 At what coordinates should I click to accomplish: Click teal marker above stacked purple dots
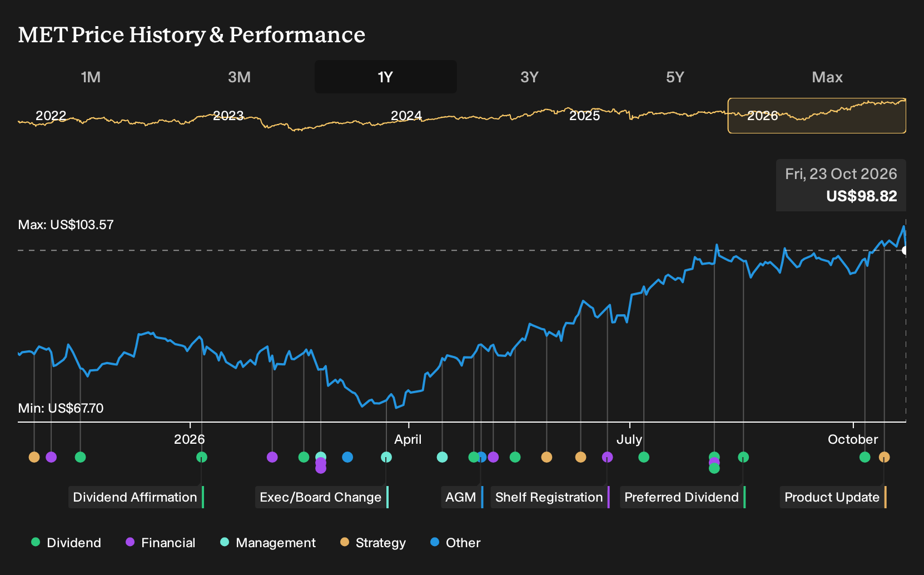point(321,457)
